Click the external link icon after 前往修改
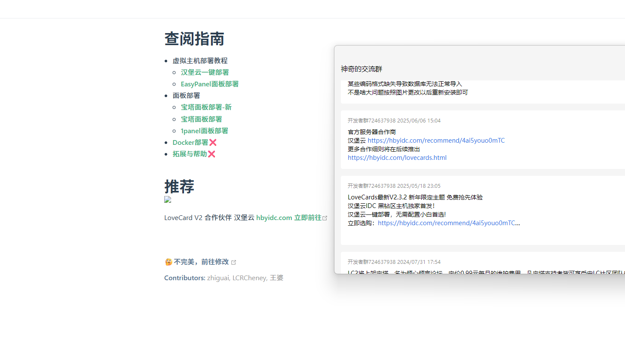Image resolution: width=625 pixels, height=364 pixels. click(233, 262)
